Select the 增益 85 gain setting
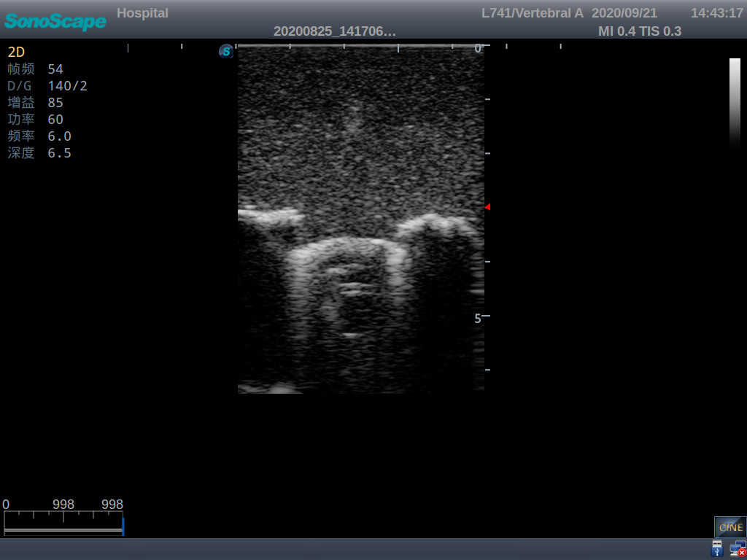747x560 pixels. coord(35,102)
